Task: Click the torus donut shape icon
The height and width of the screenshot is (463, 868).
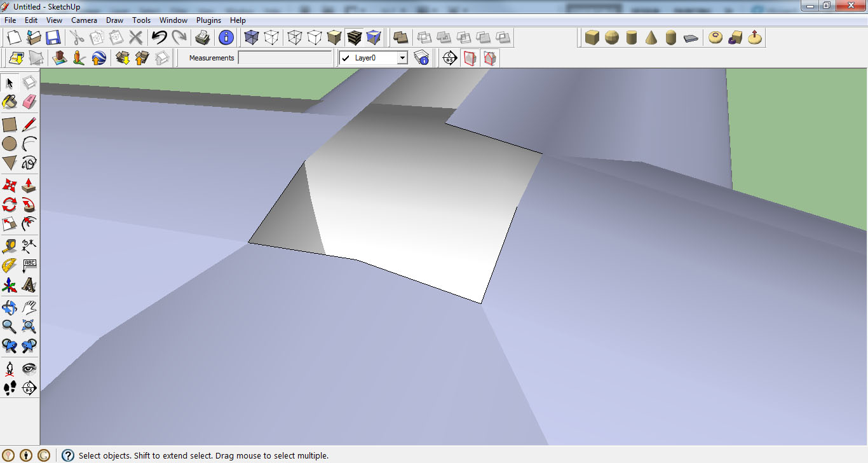Action: tap(715, 38)
